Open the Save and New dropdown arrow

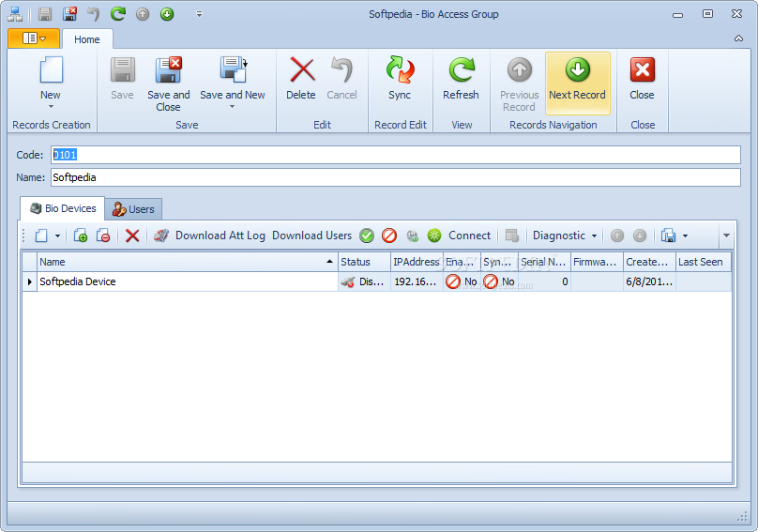click(232, 106)
